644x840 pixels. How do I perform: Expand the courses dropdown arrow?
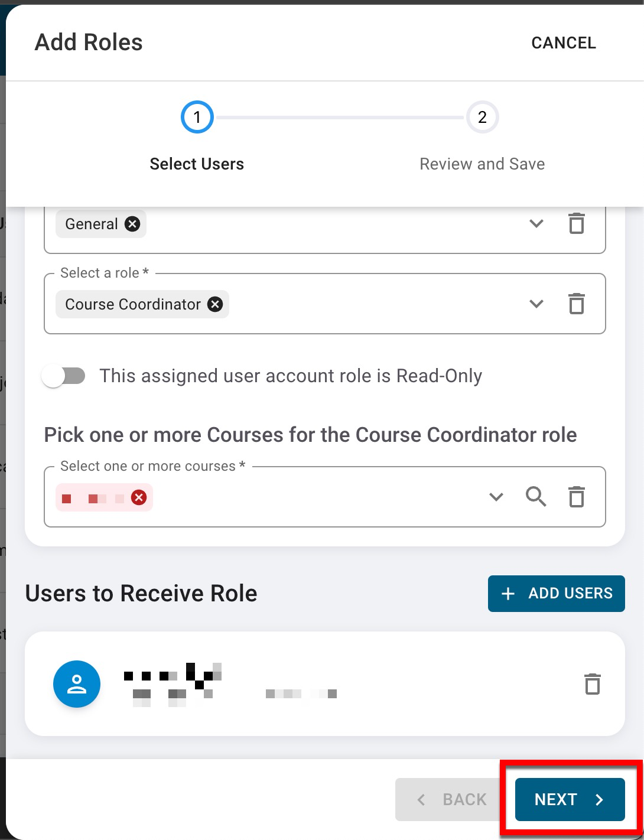click(496, 497)
